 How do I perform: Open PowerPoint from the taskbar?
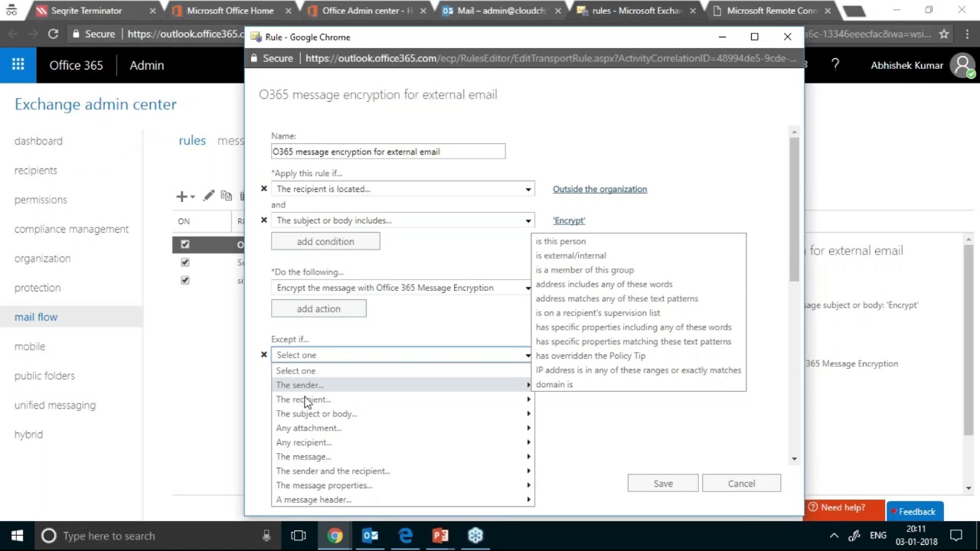pyautogui.click(x=440, y=536)
